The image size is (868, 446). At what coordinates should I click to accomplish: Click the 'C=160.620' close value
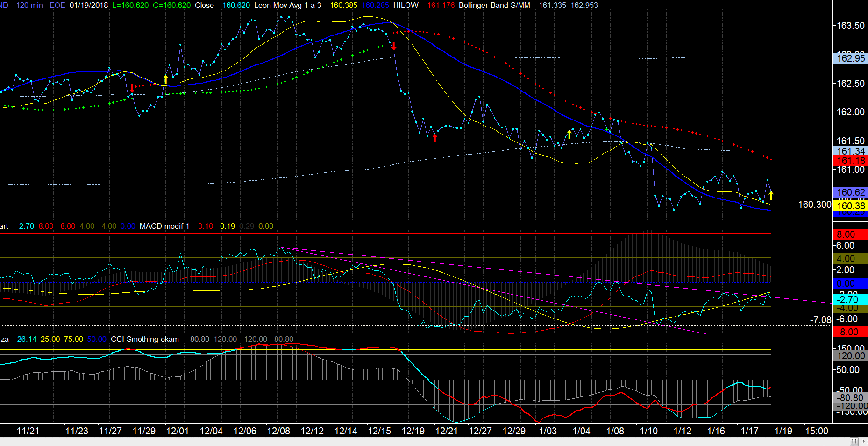(171, 5)
